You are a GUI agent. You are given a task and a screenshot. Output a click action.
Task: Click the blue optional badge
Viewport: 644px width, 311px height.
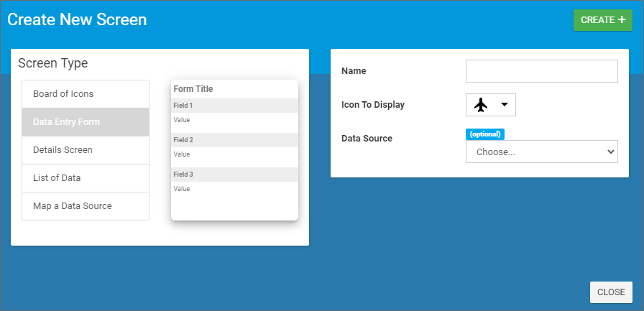coord(485,134)
